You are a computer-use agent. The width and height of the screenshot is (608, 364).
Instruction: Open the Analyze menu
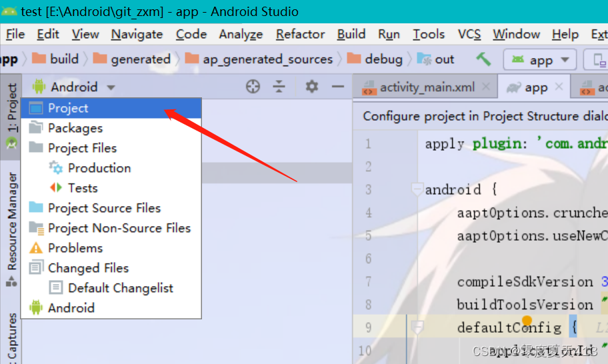point(241,35)
